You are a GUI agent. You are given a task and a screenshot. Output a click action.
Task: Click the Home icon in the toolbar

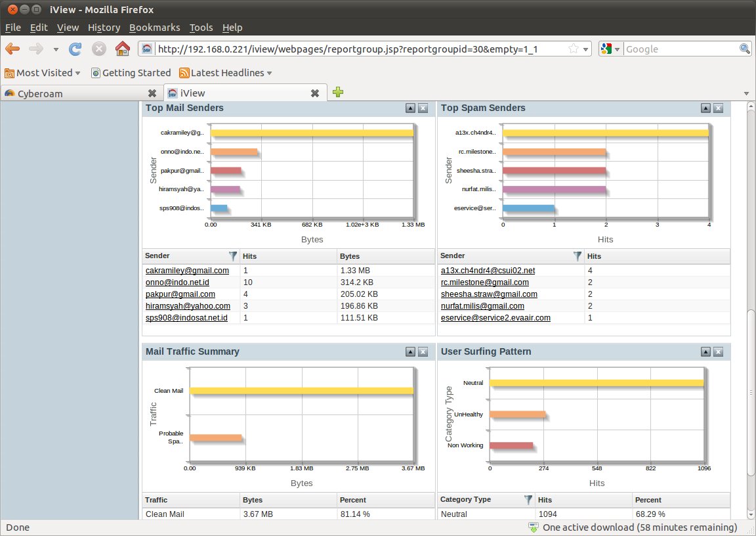coord(122,49)
